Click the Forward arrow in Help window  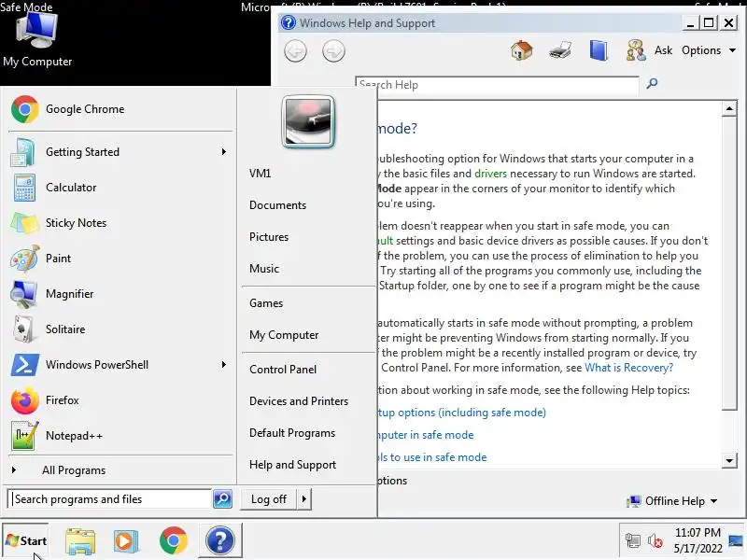point(333,51)
